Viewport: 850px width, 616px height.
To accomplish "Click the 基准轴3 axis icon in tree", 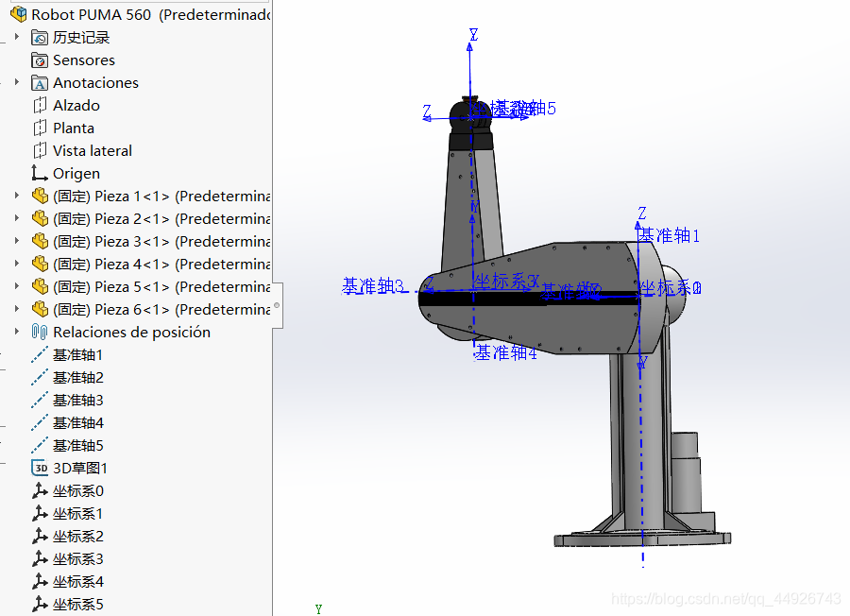I will (x=40, y=401).
